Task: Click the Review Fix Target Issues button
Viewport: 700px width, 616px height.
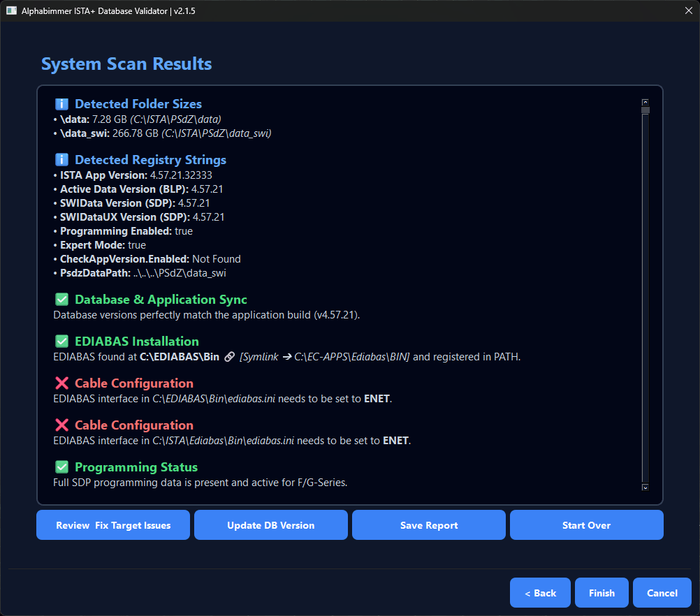Action: click(113, 525)
